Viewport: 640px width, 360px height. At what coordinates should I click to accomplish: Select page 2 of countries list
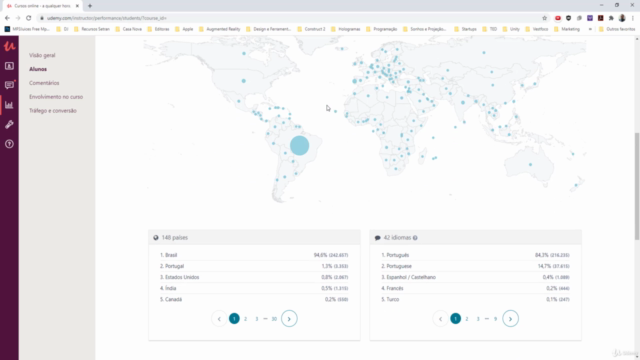tap(245, 319)
